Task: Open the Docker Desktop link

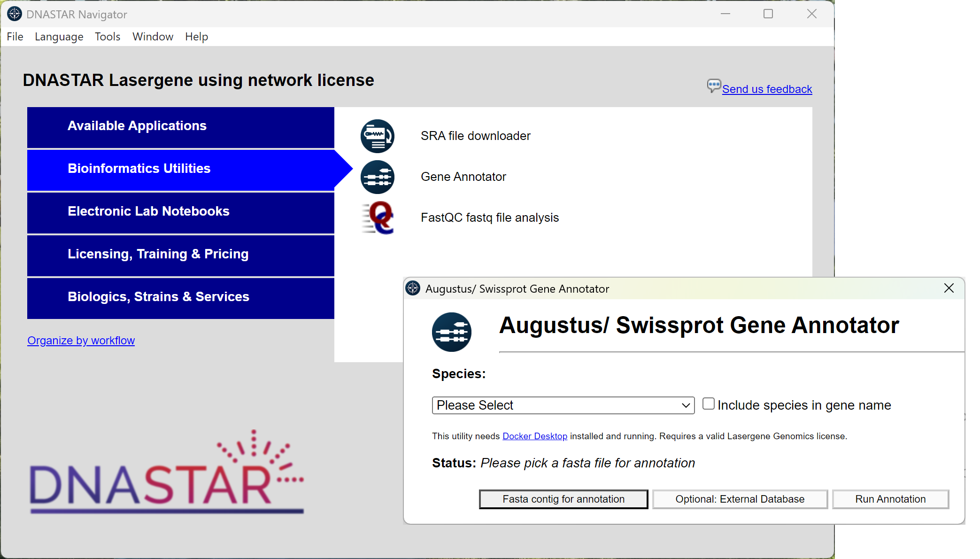Action: pyautogui.click(x=535, y=436)
